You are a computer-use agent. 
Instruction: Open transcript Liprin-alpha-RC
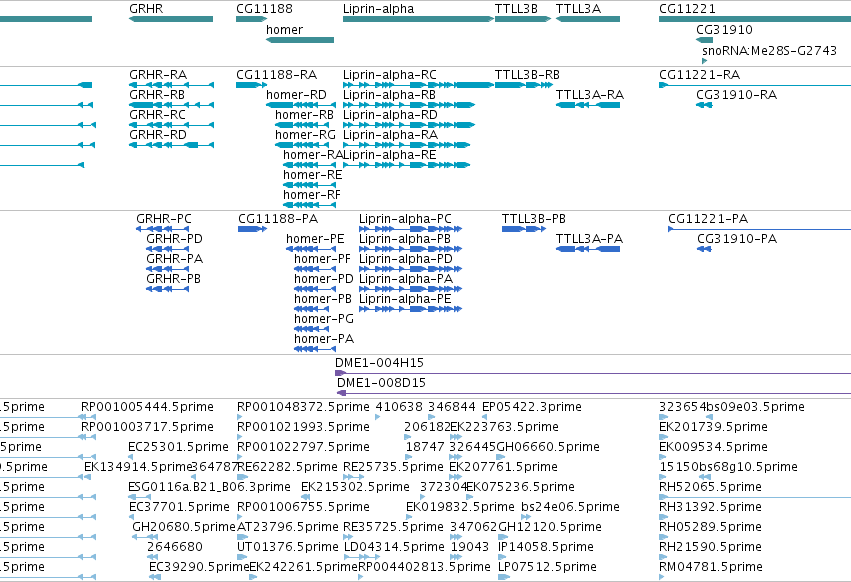tap(418, 85)
